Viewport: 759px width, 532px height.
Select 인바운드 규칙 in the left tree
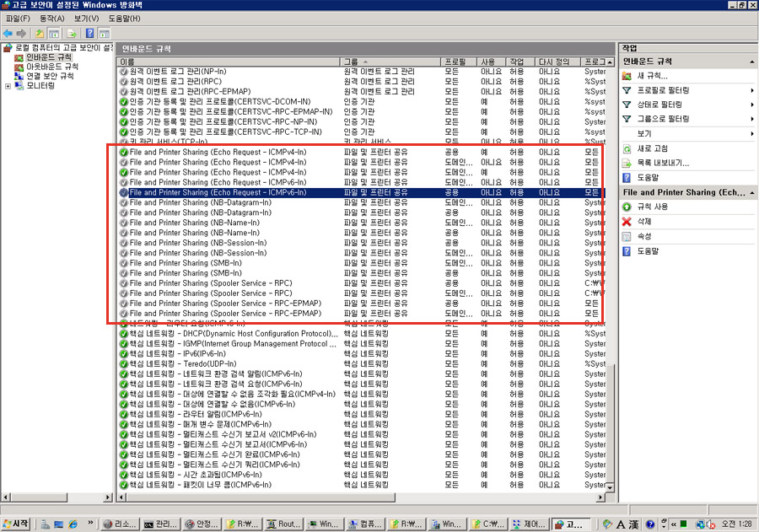click(48, 57)
